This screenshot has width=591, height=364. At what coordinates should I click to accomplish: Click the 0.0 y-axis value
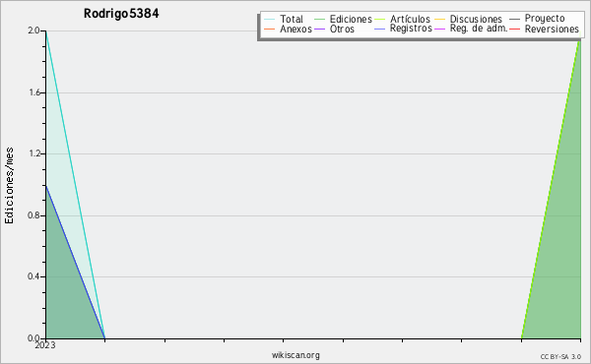click(x=33, y=338)
